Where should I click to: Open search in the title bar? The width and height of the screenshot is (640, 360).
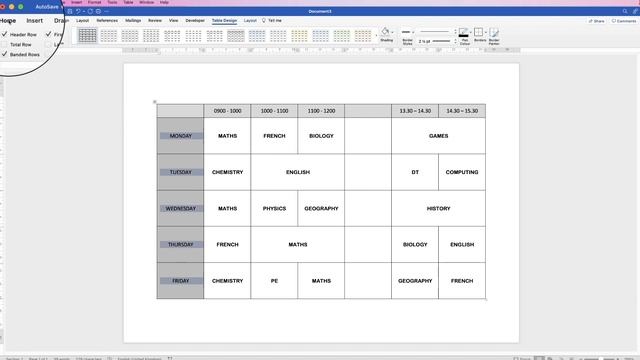click(x=624, y=11)
